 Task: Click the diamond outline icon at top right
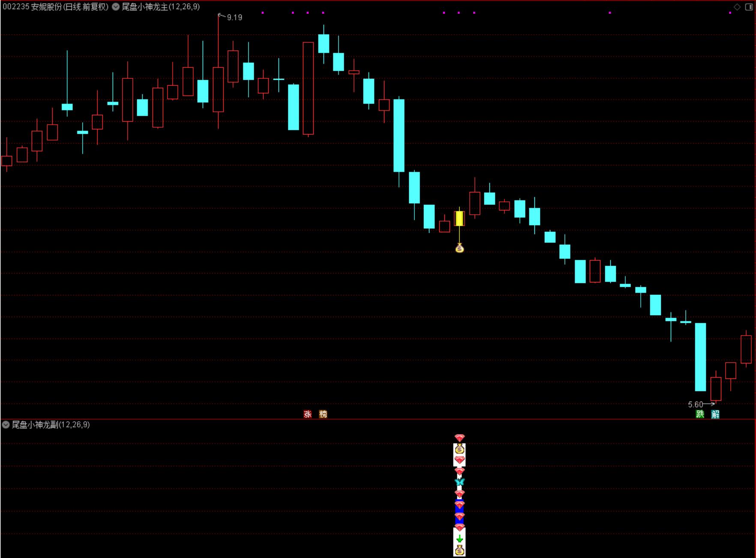pyautogui.click(x=737, y=7)
